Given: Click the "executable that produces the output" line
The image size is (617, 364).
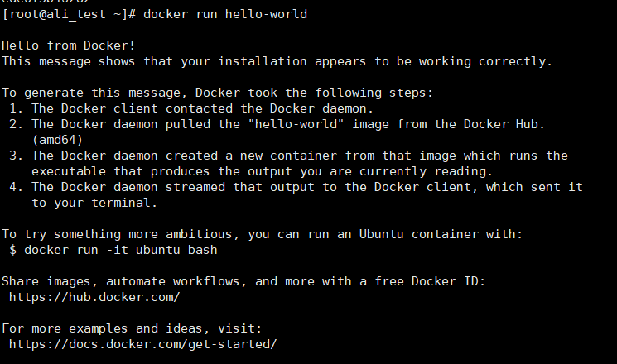Looking at the screenshot, I should [x=262, y=171].
